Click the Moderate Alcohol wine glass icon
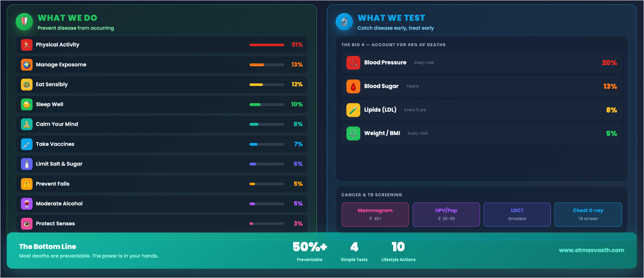Viewport: 644px width, 278px height. pos(26,204)
